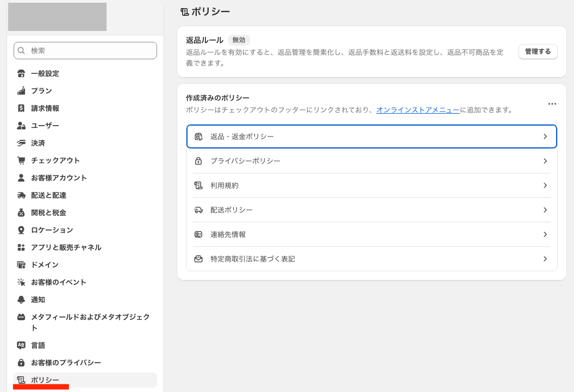Click the 請求情報 billing icon

pos(21,108)
